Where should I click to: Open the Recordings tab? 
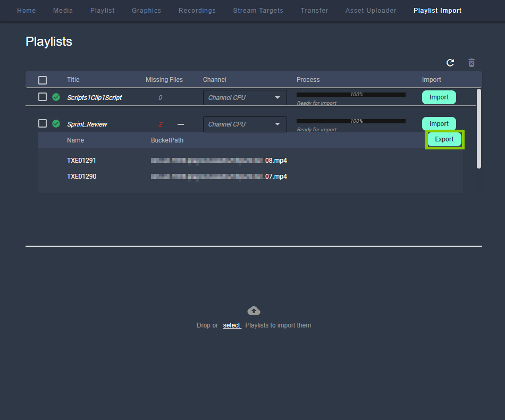197,11
